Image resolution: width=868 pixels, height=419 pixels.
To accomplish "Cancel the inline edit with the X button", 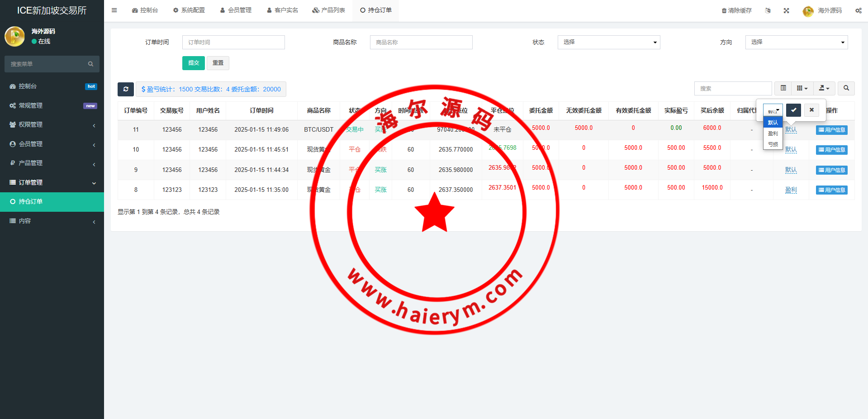I will point(811,110).
